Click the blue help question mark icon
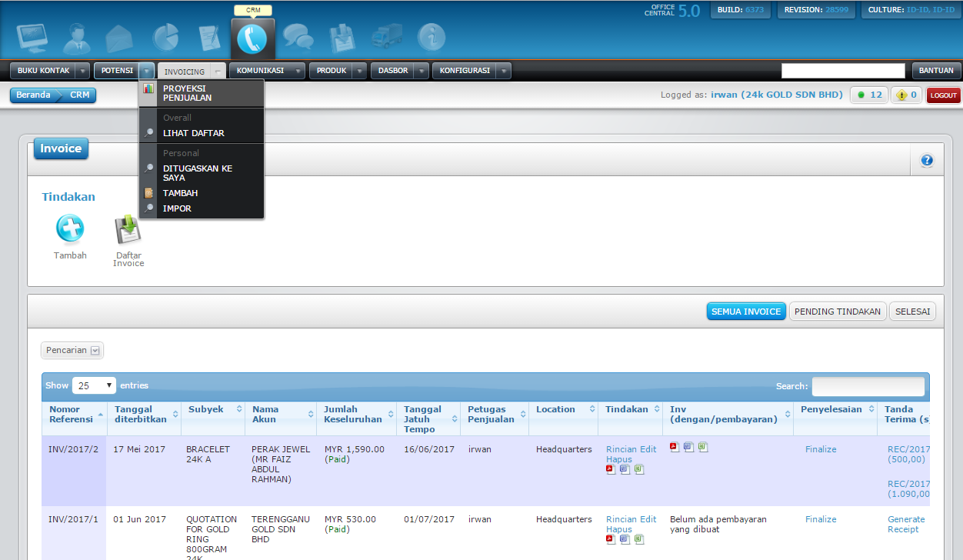Viewport: 963px width, 560px height. tap(927, 160)
